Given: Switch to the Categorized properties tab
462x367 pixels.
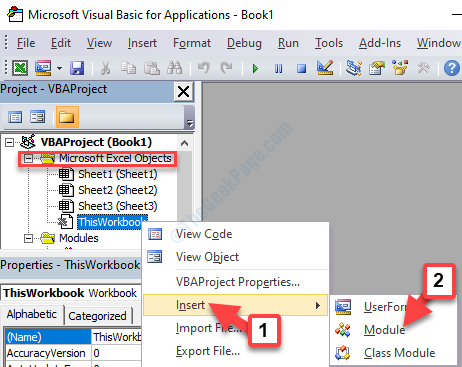Looking at the screenshot, I should (x=97, y=316).
